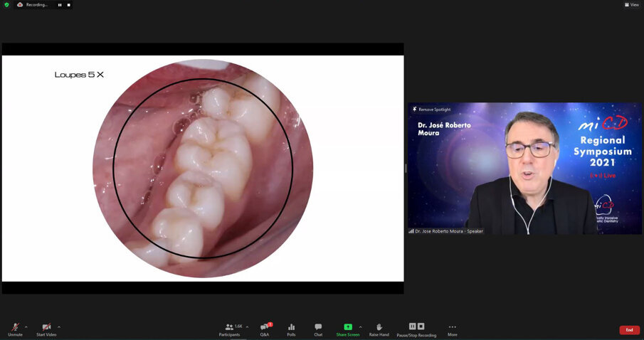644x340 pixels.
Task: Click the speaker video tile
Action: point(524,169)
